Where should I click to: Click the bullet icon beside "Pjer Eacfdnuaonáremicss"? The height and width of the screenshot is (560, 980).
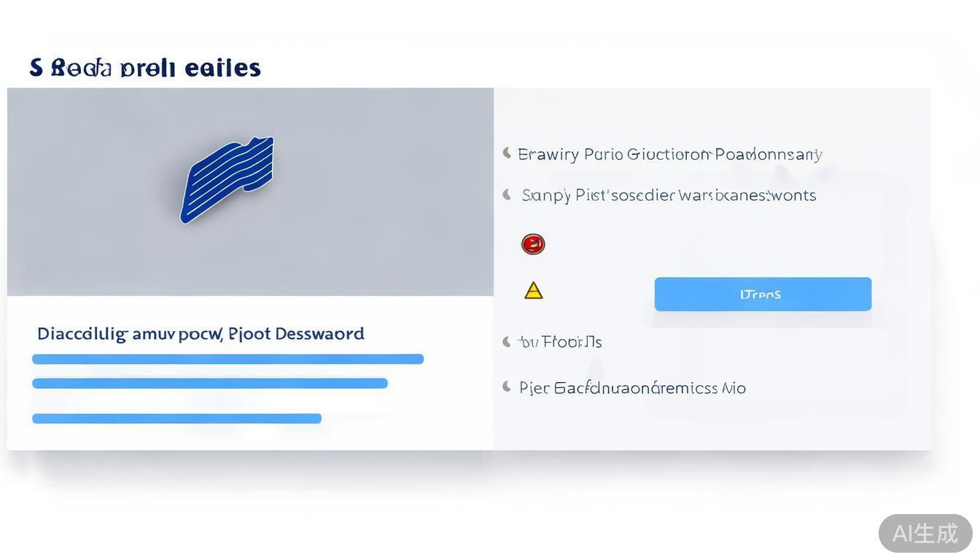tap(507, 386)
